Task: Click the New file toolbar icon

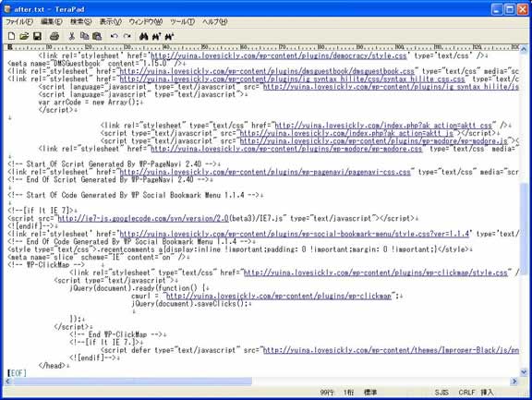Action: (x=11, y=36)
